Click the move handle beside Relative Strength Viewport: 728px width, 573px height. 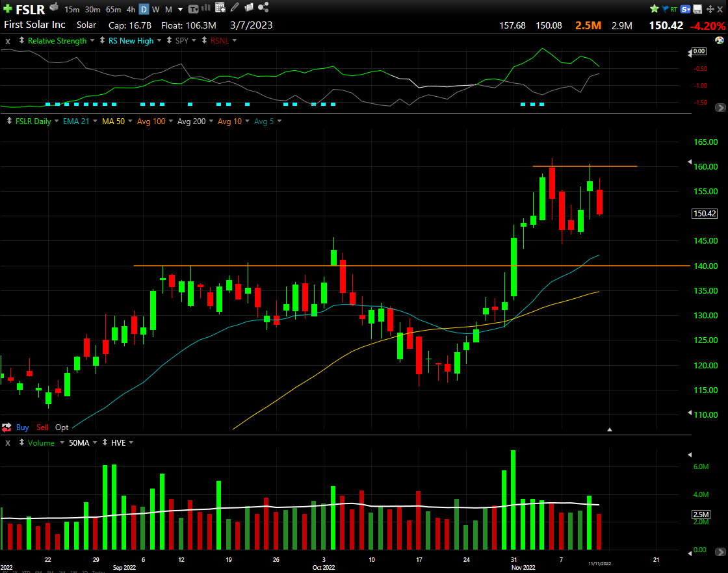pos(21,40)
